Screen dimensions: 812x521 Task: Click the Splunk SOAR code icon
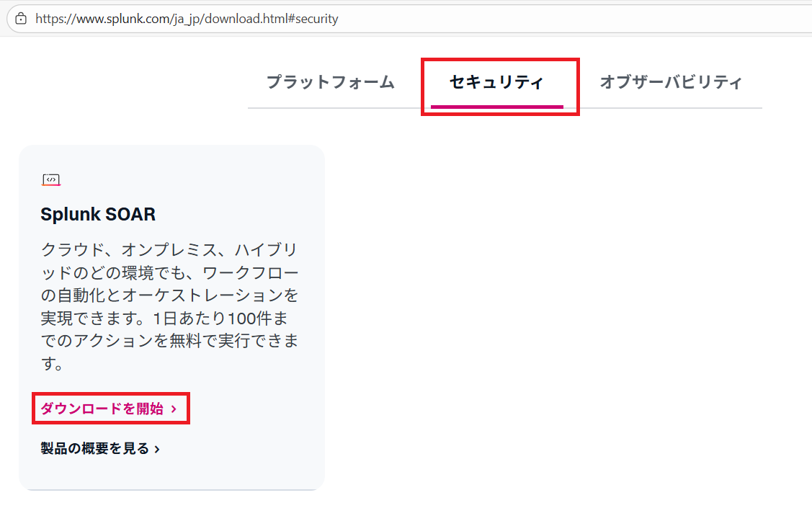50,179
